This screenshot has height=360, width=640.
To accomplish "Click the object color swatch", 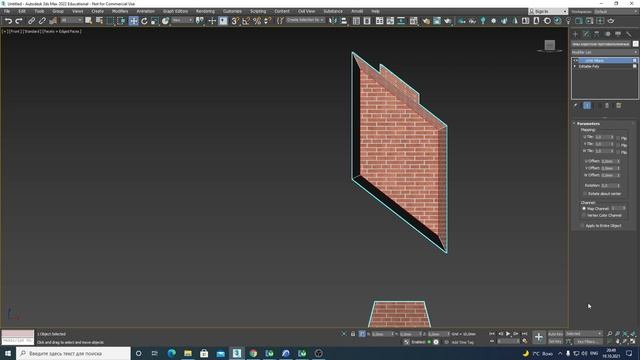I will (635, 44).
